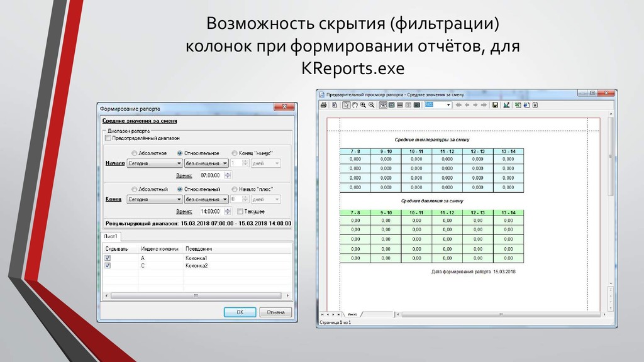Switch to the Лист1 tab in the dialog
Image resolution: width=644 pixels, height=362 pixels.
111,236
